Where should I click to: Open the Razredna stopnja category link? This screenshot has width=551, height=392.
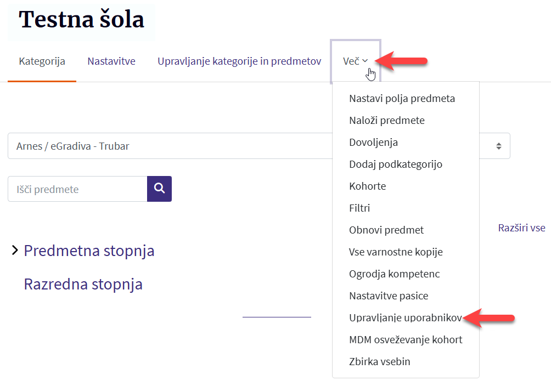point(83,284)
